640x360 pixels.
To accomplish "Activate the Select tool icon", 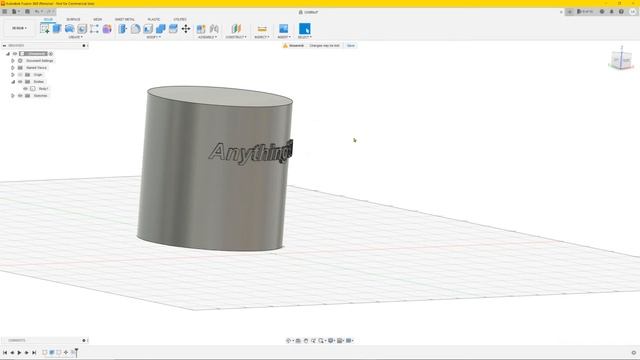I will tap(304, 29).
